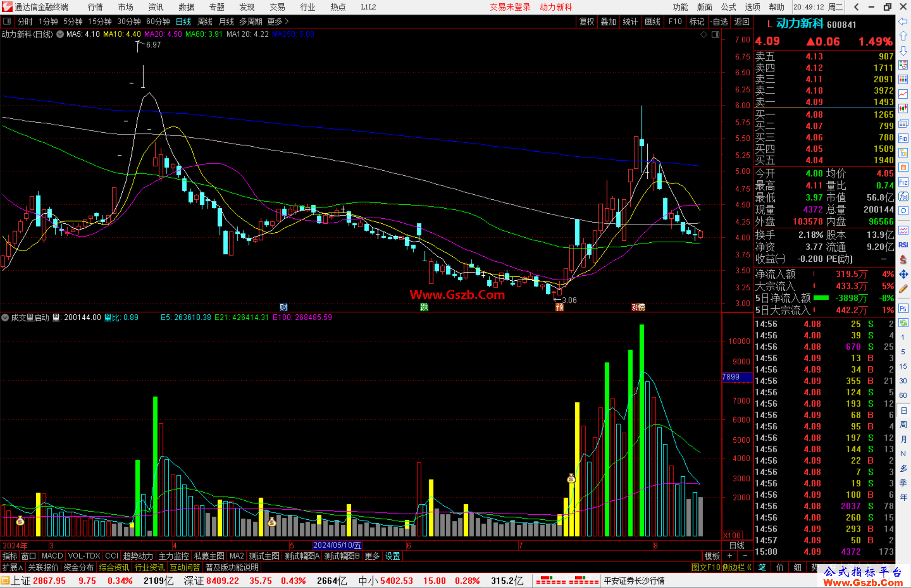Open the hierarchy tree icon in sidebar
Screen dimensions: 911x588
click(x=903, y=153)
